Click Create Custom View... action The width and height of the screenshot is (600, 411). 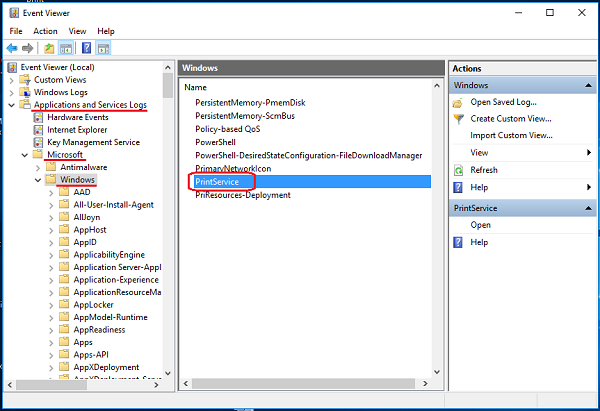(511, 119)
